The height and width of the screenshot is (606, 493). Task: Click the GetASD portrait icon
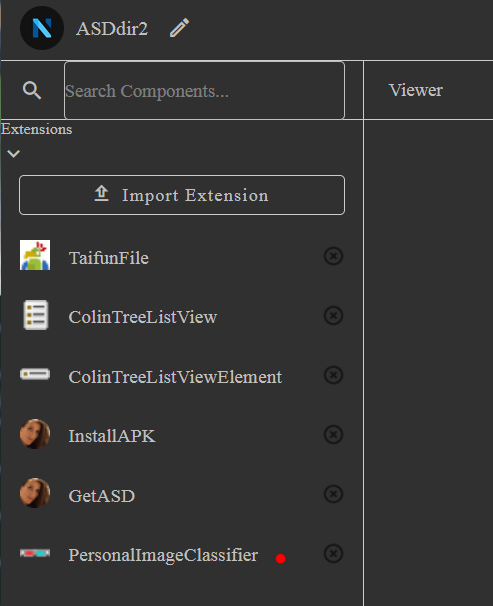35,493
